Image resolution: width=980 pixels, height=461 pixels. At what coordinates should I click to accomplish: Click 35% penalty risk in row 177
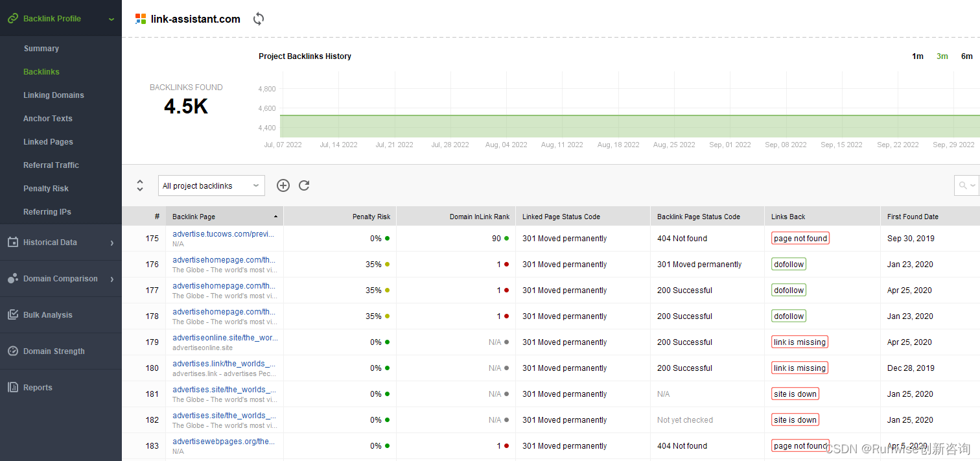tap(373, 290)
